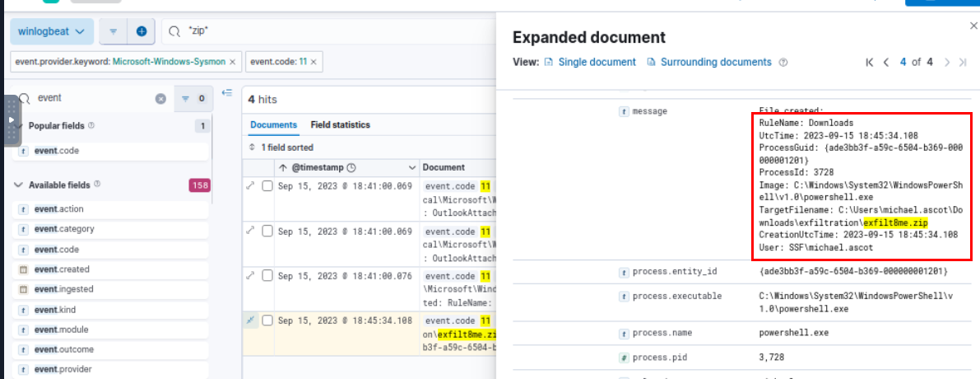
Task: Open the winlogbeat data view dropdown
Action: pos(51,31)
